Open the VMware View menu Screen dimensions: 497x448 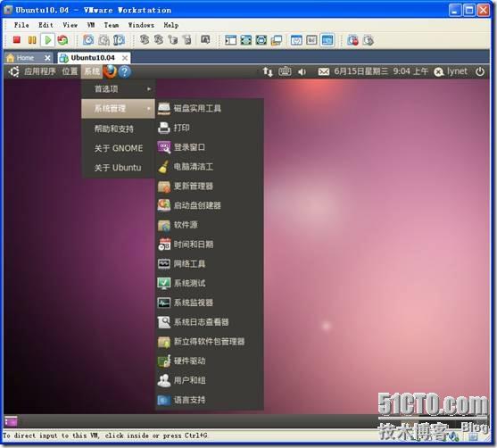70,25
